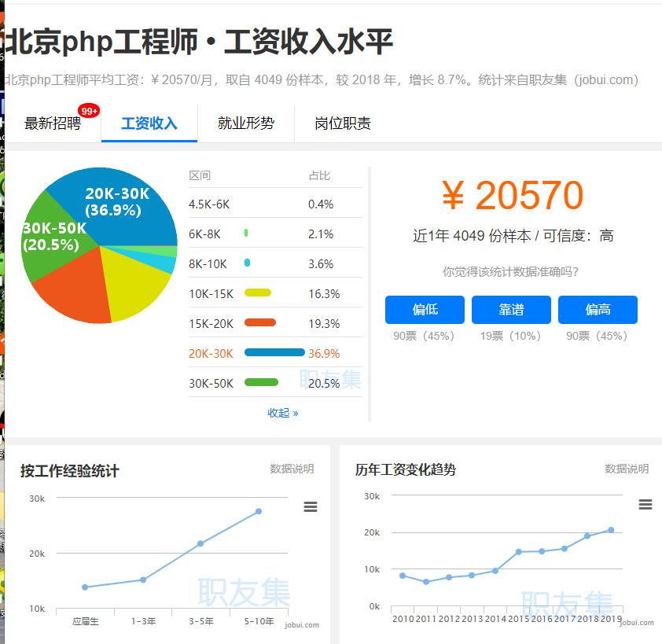
Task: Switch to the 就业形势 tab
Action: pyautogui.click(x=246, y=123)
